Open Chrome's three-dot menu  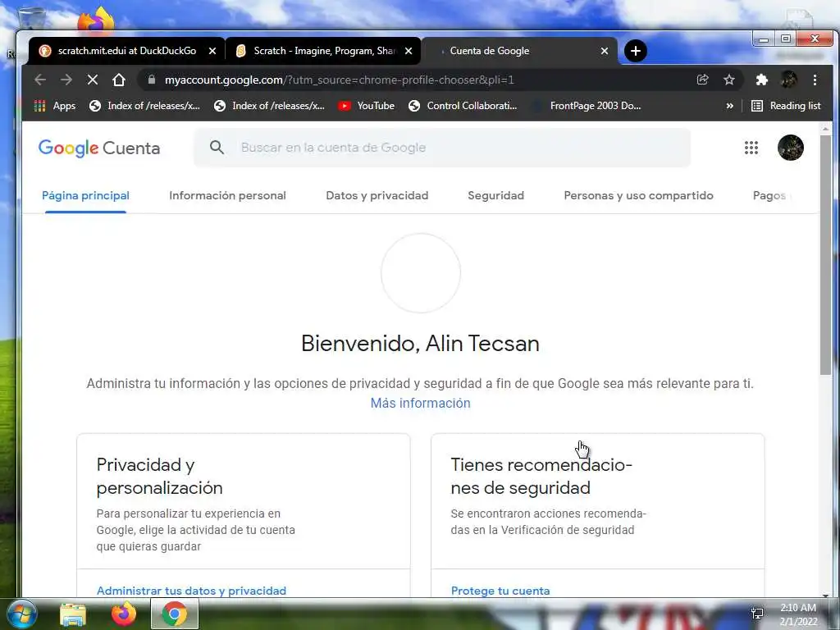815,80
